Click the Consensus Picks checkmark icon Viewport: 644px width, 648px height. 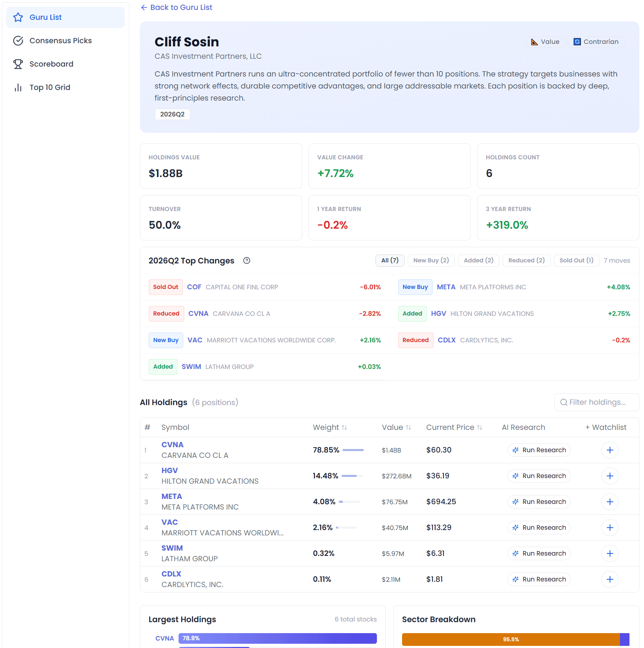(x=18, y=41)
